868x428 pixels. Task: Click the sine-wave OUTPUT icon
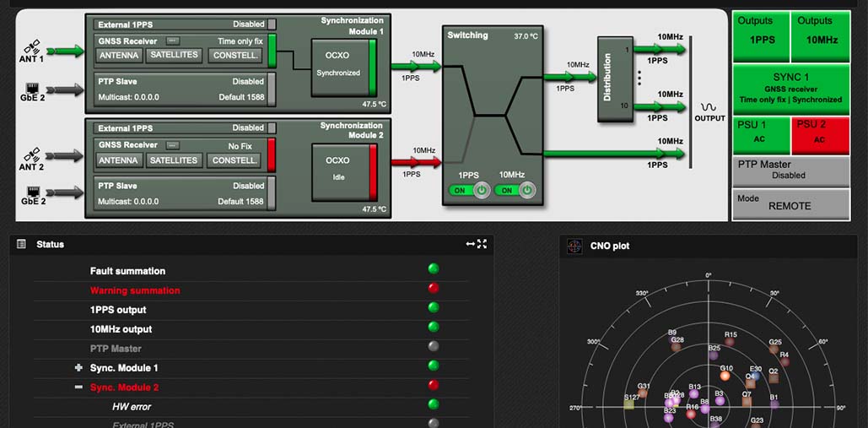coord(708,107)
